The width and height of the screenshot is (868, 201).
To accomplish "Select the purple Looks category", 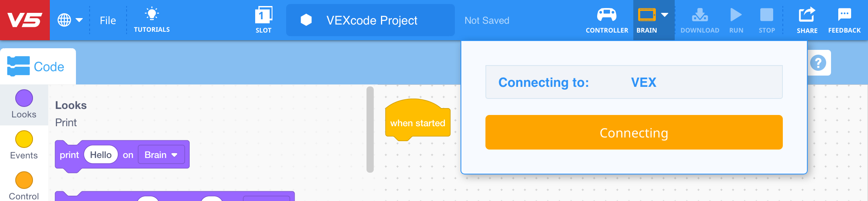I will (24, 98).
